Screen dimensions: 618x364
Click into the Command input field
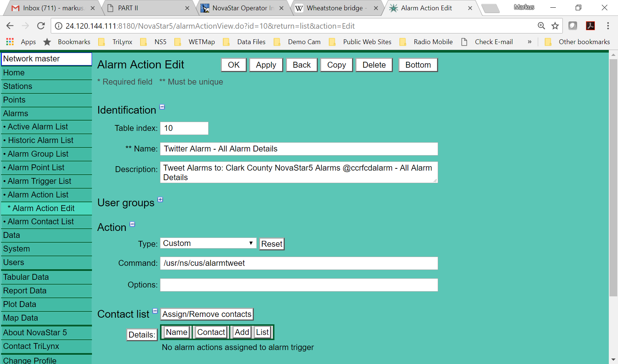point(299,263)
